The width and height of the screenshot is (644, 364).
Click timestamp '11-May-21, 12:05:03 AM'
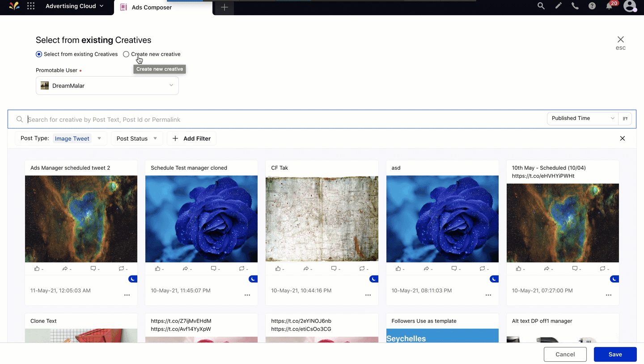pos(60,291)
